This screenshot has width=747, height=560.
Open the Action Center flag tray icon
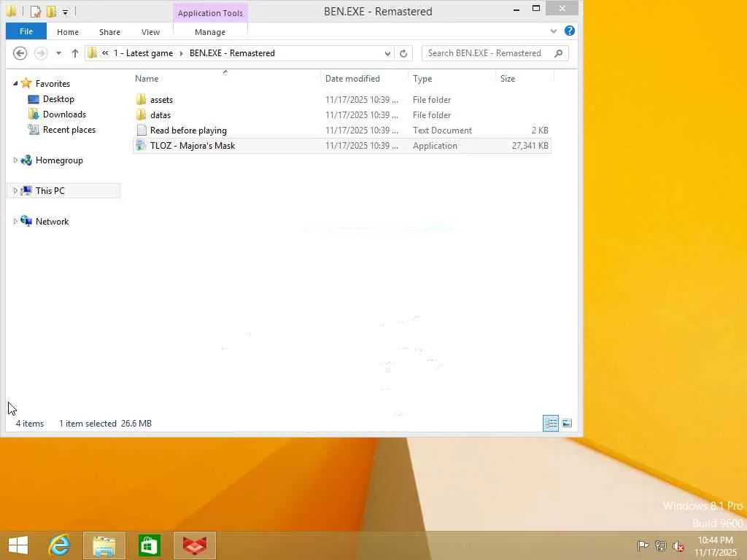[643, 545]
